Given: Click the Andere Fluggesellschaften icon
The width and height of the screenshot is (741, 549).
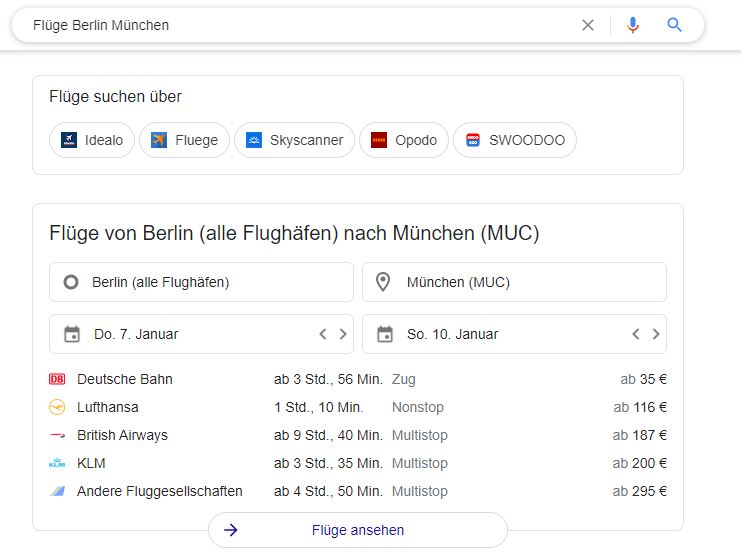Looking at the screenshot, I should coord(57,491).
